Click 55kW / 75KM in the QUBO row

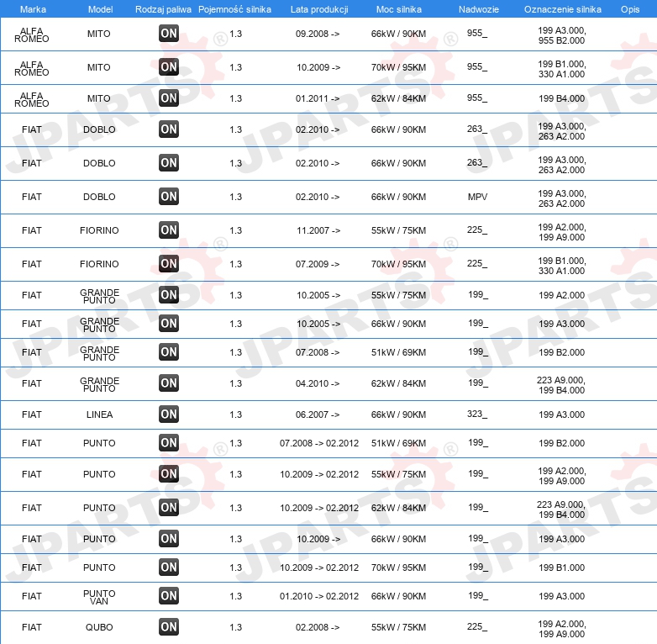[x=398, y=627]
